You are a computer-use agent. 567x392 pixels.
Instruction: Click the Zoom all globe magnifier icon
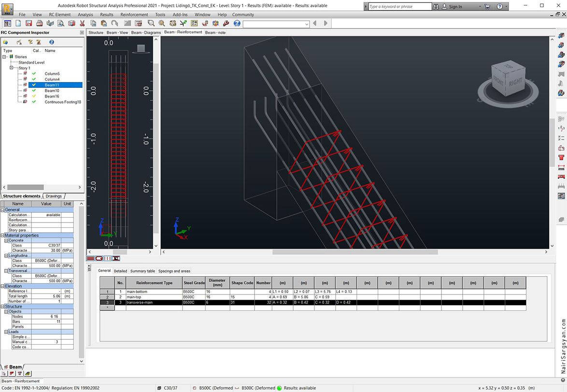[162, 23]
